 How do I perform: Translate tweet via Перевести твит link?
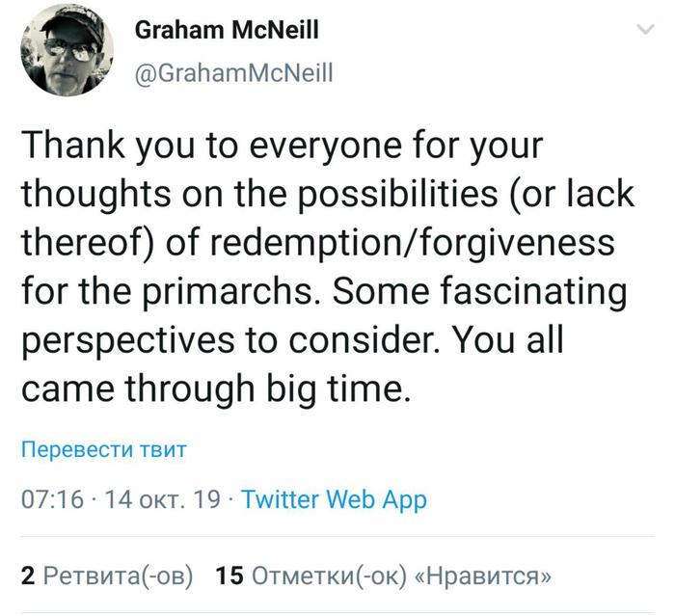click(104, 449)
